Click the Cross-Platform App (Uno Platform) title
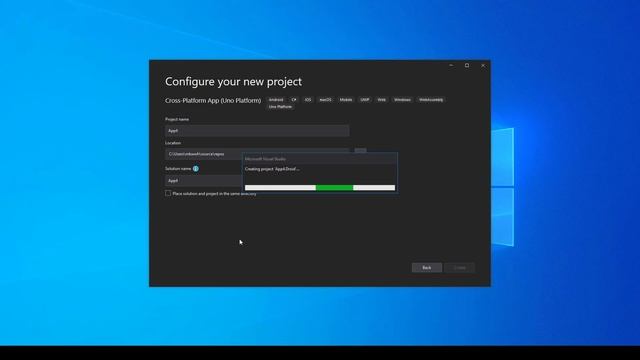The width and height of the screenshot is (640, 360). [213, 100]
